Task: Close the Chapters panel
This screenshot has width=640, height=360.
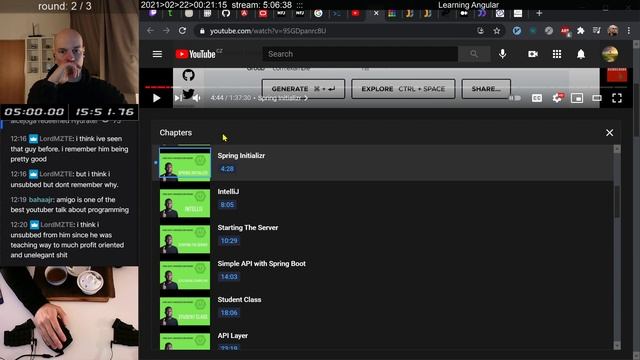Action: pos(609,133)
